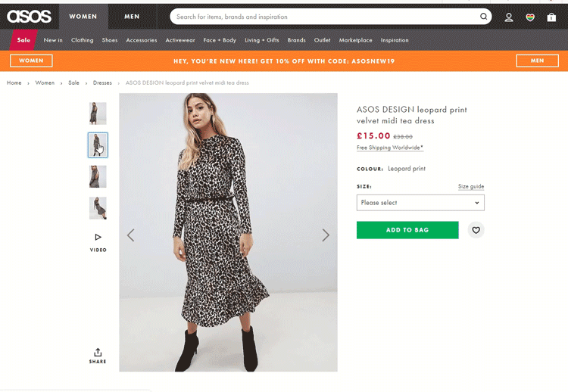The height and width of the screenshot is (392, 568).
Task: Switch to the MEN tab in header
Action: 132,16
